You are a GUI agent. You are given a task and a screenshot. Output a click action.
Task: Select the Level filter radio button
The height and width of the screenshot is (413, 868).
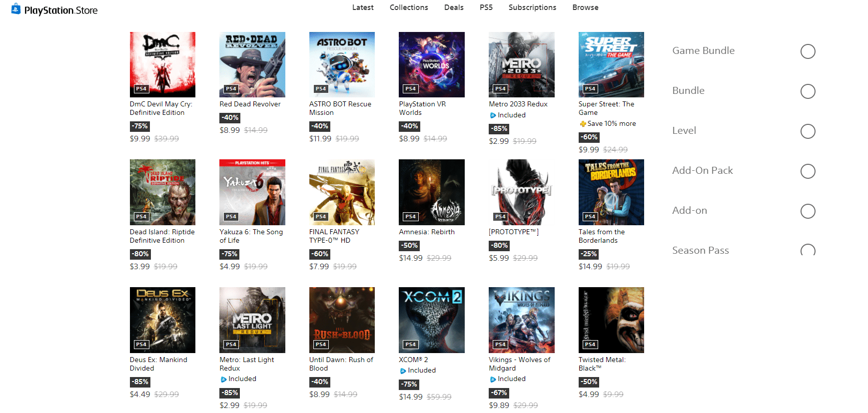tap(808, 131)
